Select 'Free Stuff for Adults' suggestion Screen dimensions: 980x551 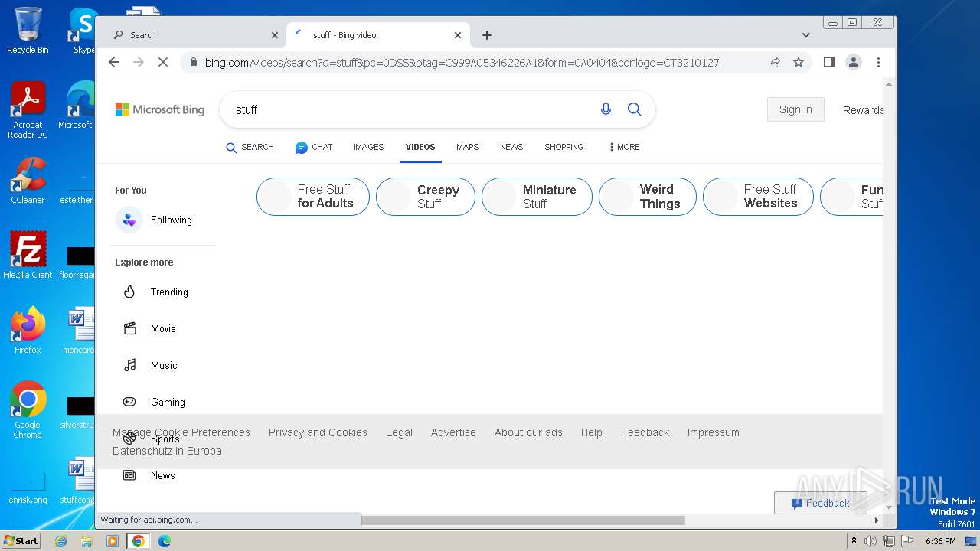click(313, 197)
